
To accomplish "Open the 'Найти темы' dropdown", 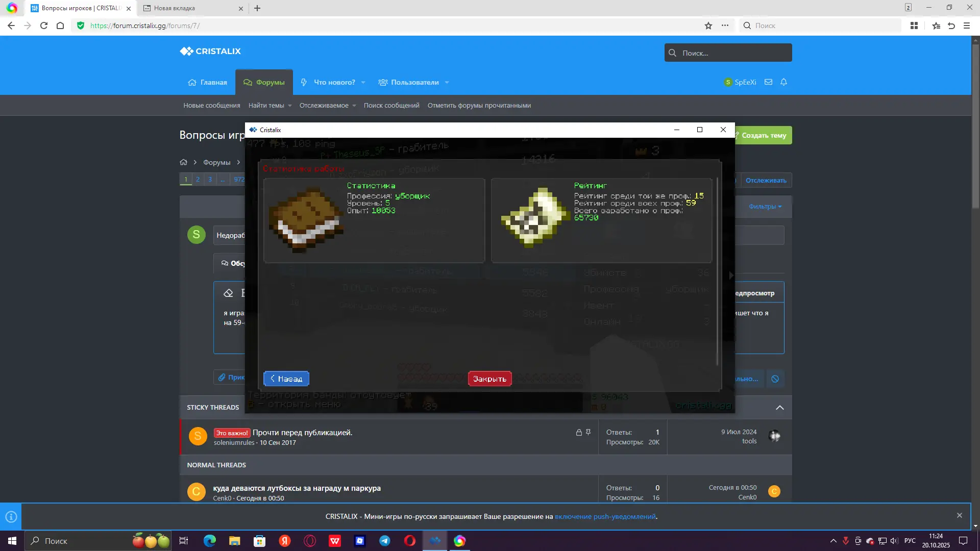I will pos(270,106).
